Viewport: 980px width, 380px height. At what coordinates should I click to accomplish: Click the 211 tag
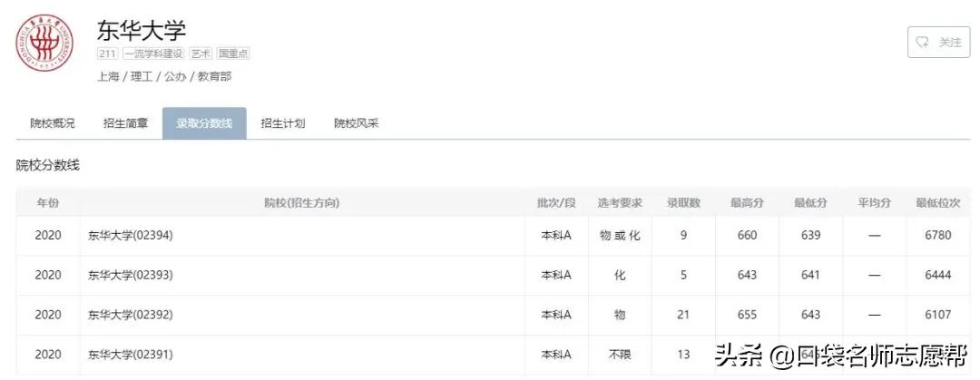coord(107,54)
